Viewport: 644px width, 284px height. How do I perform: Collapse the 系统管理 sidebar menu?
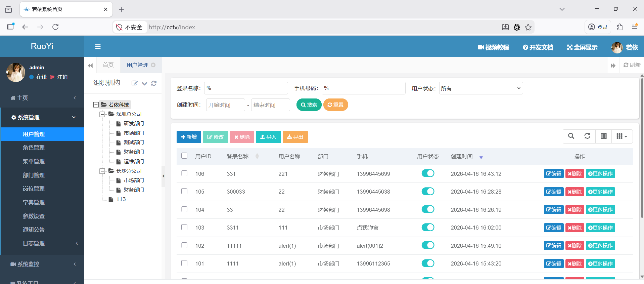click(x=43, y=117)
